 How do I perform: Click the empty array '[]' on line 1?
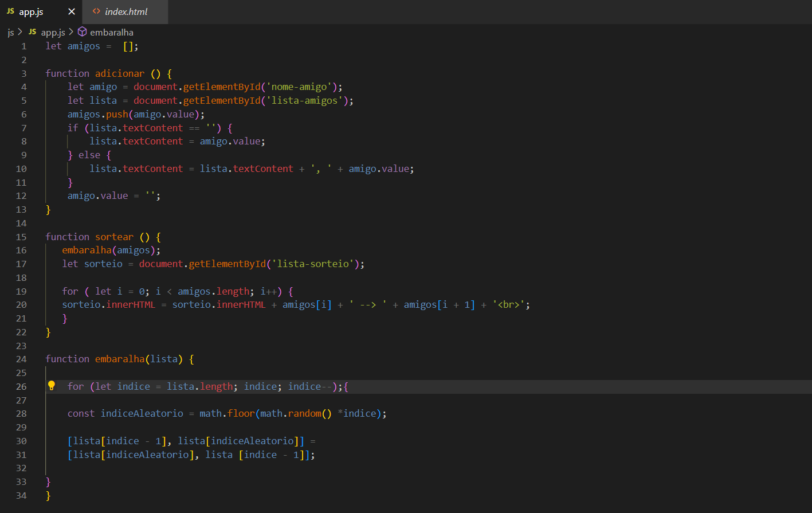click(128, 46)
